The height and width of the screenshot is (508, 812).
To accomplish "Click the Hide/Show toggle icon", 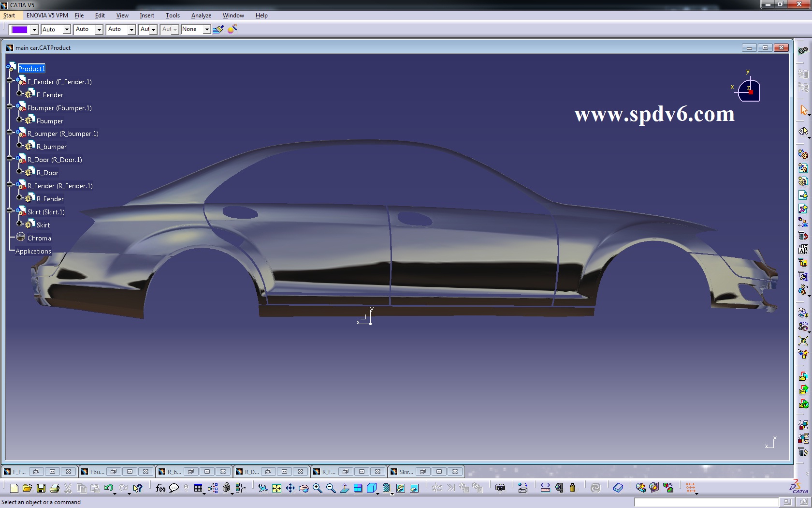I will 401,488.
